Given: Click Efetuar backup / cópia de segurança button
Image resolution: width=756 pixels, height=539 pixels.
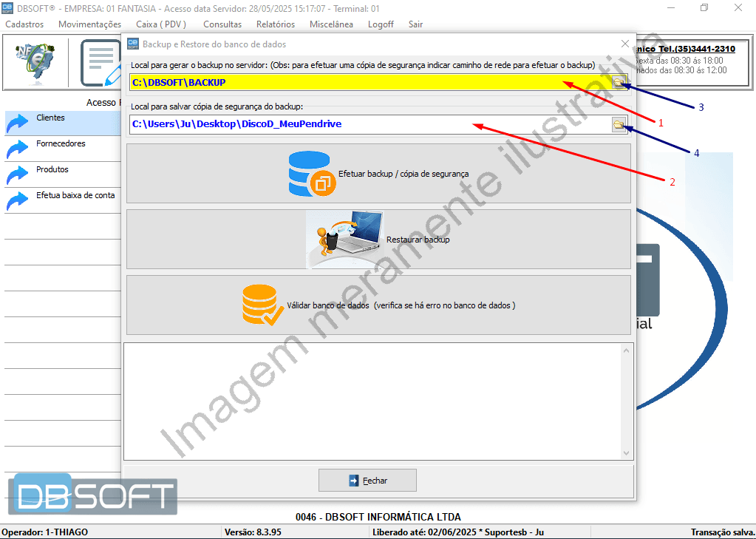Looking at the screenshot, I should [378, 174].
